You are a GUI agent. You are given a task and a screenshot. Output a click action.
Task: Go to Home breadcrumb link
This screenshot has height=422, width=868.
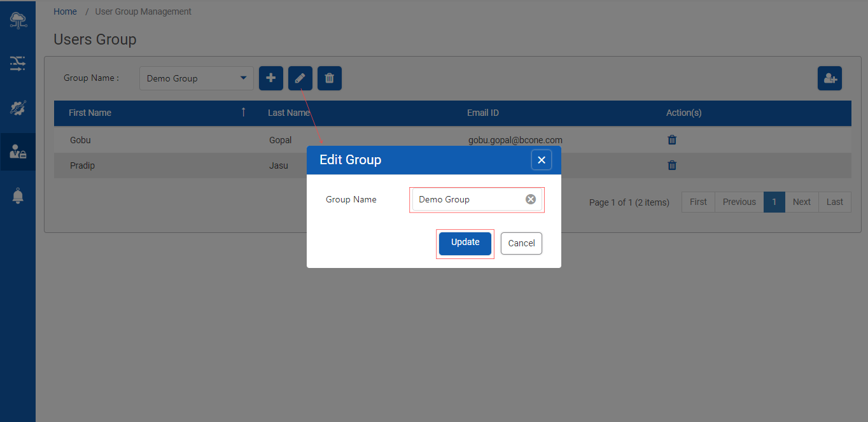[66, 11]
